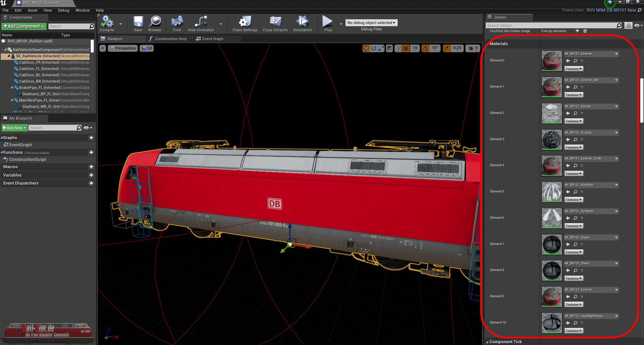Image resolution: width=644 pixels, height=345 pixels.
Task: Toggle scale snapping in viewport
Action: pos(446,48)
